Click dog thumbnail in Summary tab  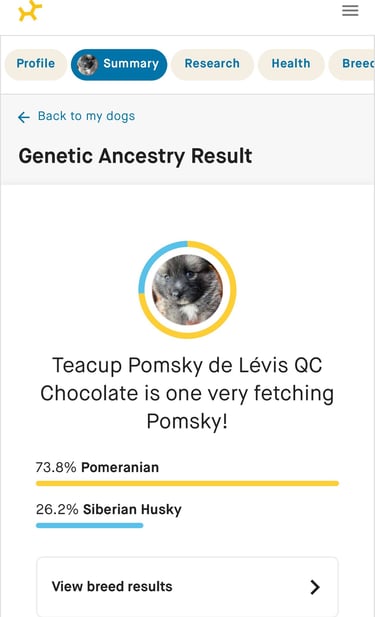pyautogui.click(x=87, y=64)
